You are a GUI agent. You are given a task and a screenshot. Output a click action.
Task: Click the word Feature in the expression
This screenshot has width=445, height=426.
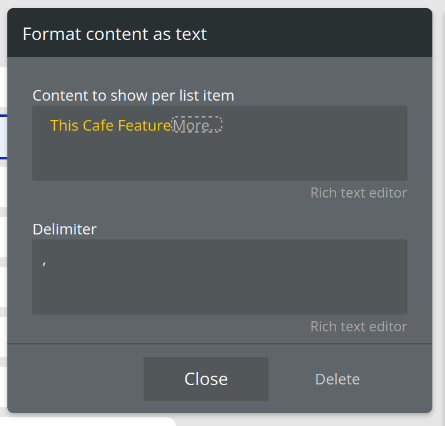click(x=144, y=125)
